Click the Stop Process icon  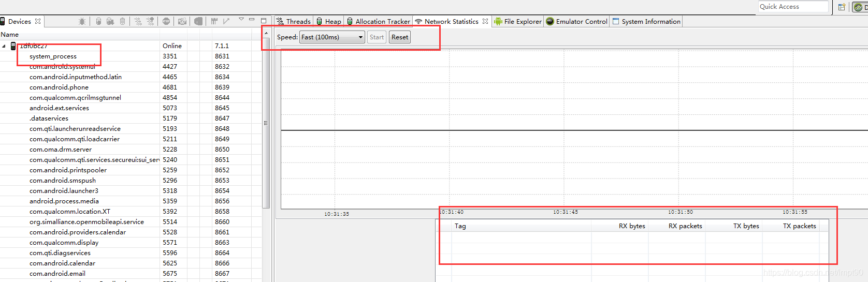pos(166,21)
